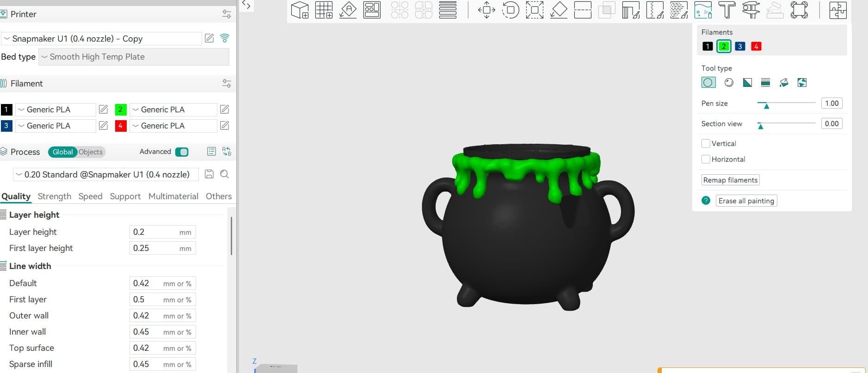The image size is (868, 373).
Task: Open Printer section settings icon
Action: click(227, 14)
